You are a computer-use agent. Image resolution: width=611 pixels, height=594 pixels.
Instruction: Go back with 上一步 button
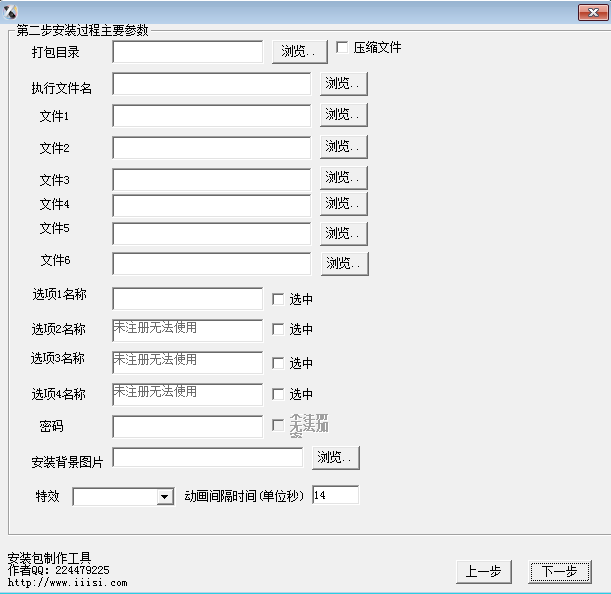[484, 571]
